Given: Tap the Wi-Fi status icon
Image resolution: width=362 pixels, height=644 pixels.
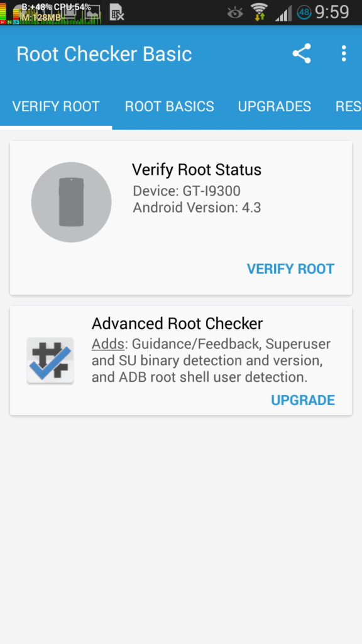Looking at the screenshot, I should 259,12.
